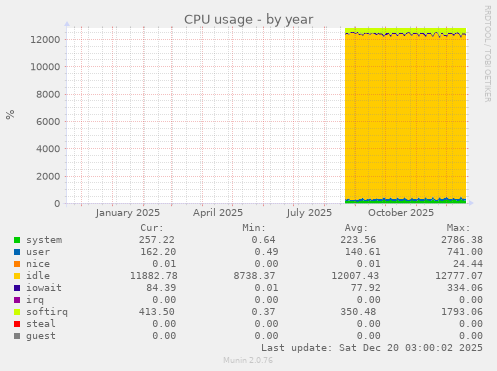Click idle max value 12777.07
The width and height of the screenshot is (497, 371).
(x=459, y=276)
